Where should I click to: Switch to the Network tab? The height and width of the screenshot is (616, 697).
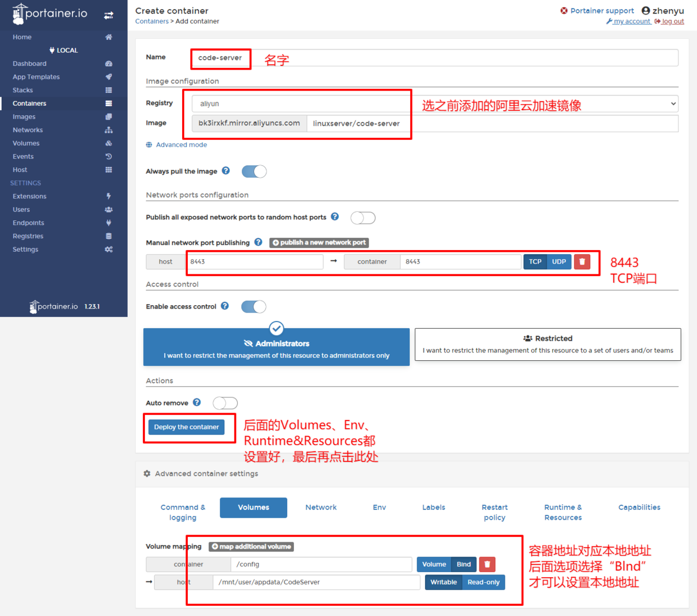pos(321,508)
